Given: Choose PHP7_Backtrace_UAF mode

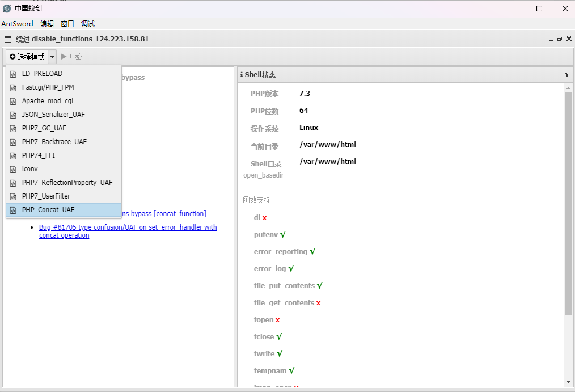Looking at the screenshot, I should [x=54, y=142].
